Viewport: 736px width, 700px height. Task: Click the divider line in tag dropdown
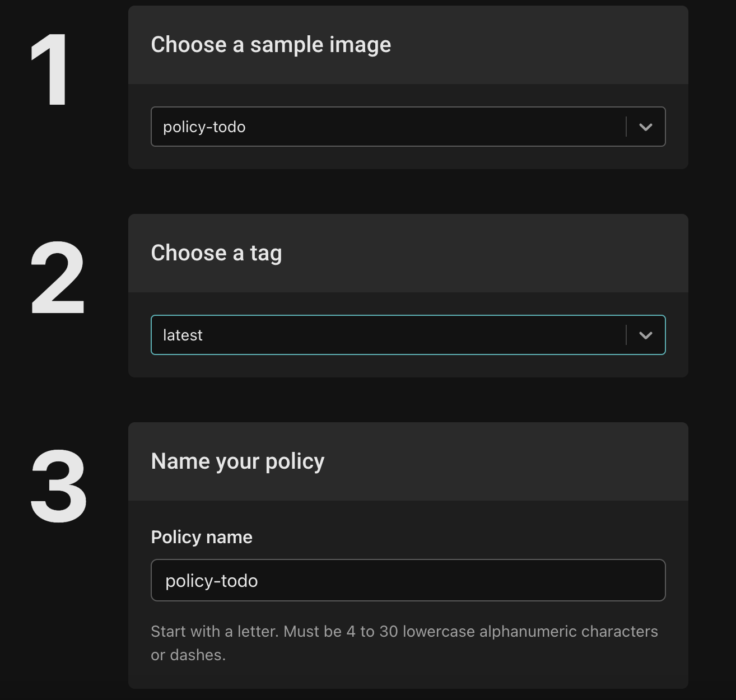626,335
